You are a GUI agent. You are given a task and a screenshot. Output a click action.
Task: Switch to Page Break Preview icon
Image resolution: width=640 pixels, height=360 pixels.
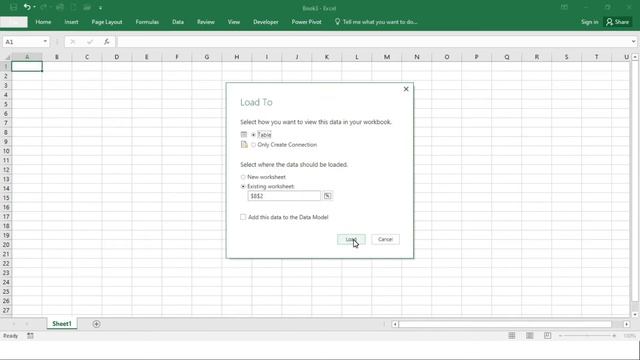(548, 336)
